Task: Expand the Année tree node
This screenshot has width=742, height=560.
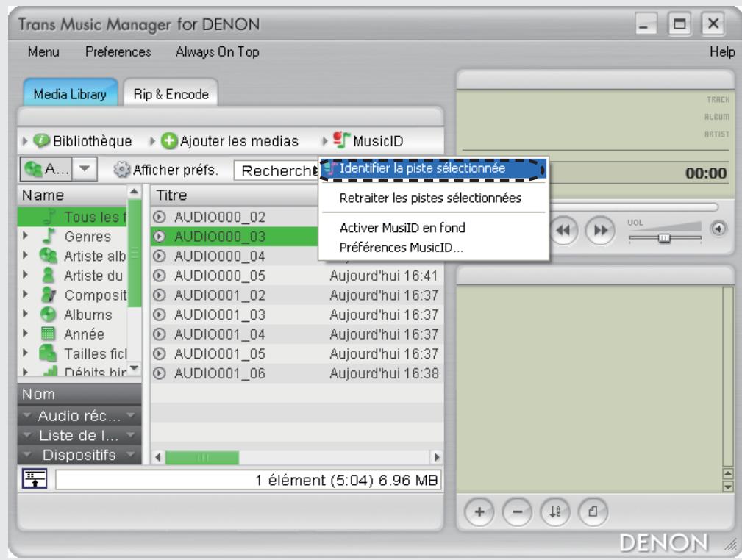Action: (x=26, y=334)
